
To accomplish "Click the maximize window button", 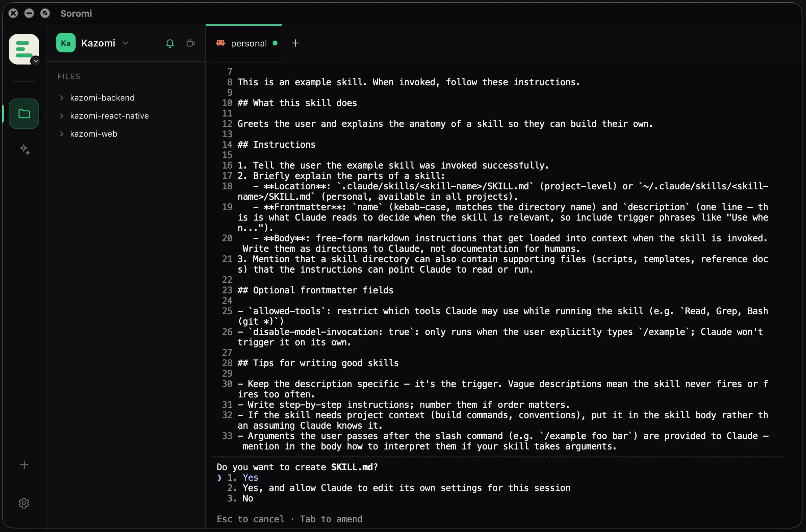I will (45, 13).
